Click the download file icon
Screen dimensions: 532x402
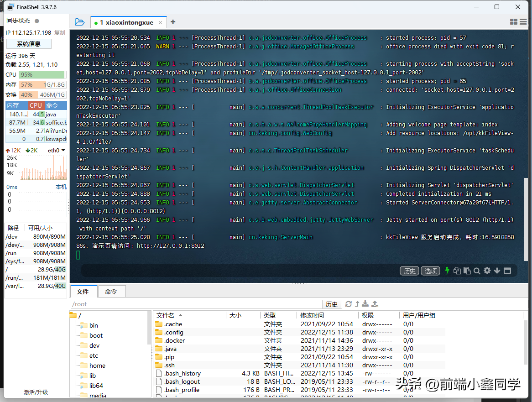point(365,304)
